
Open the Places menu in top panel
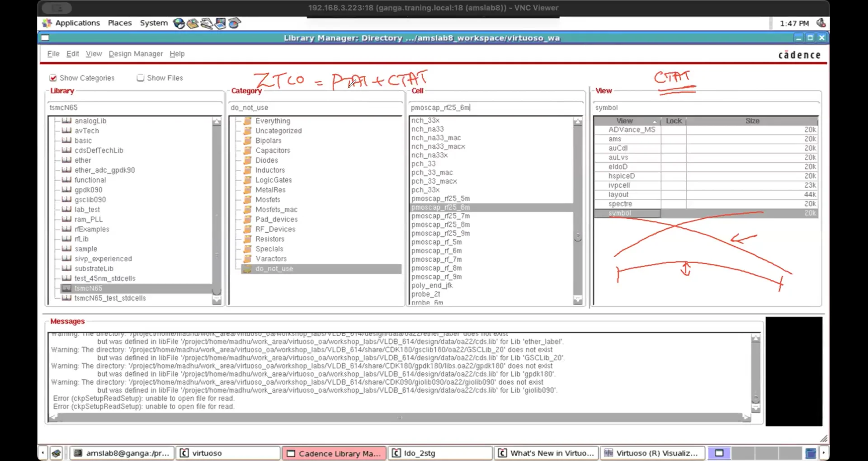pyautogui.click(x=120, y=23)
